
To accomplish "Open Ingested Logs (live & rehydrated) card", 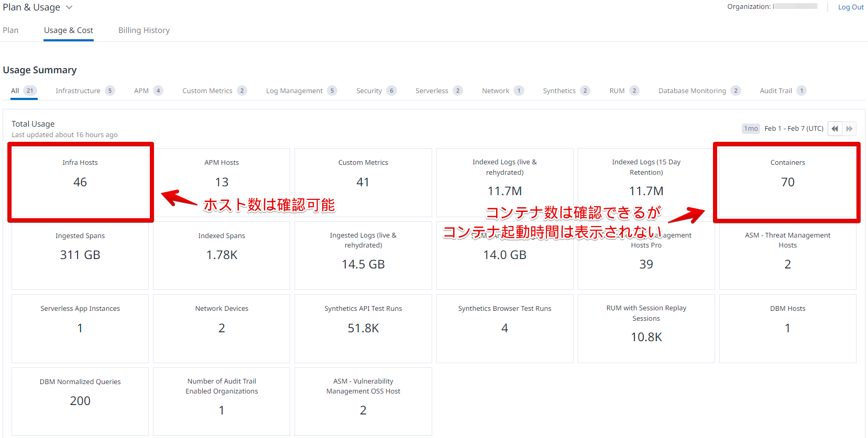I will [363, 255].
